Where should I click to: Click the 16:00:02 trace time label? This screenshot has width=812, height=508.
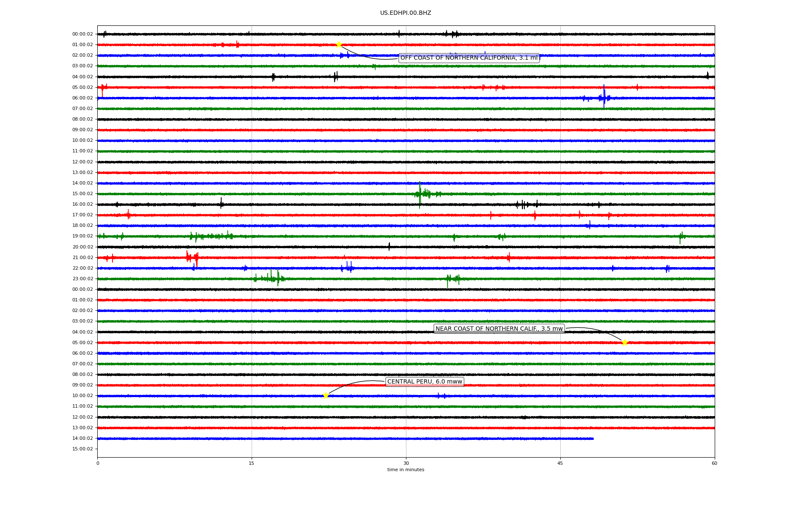click(x=82, y=204)
